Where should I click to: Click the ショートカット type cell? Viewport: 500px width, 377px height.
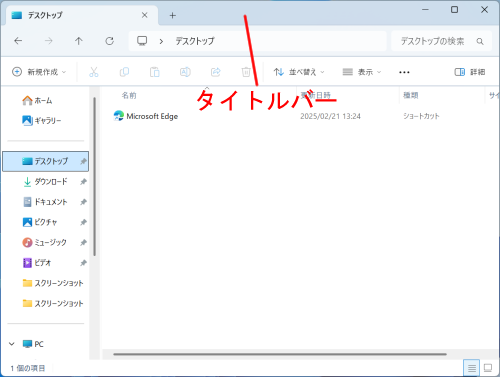[x=421, y=116]
